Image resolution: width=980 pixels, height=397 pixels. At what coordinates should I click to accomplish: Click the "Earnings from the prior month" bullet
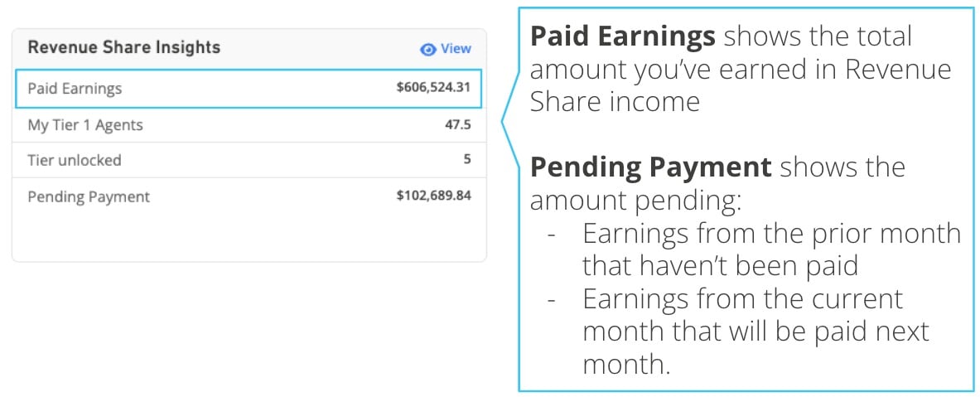[771, 233]
